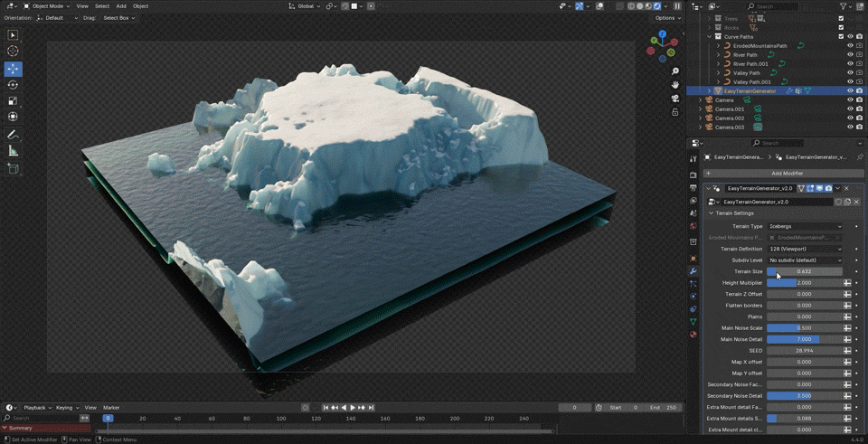Open the World properties tab

(693, 226)
